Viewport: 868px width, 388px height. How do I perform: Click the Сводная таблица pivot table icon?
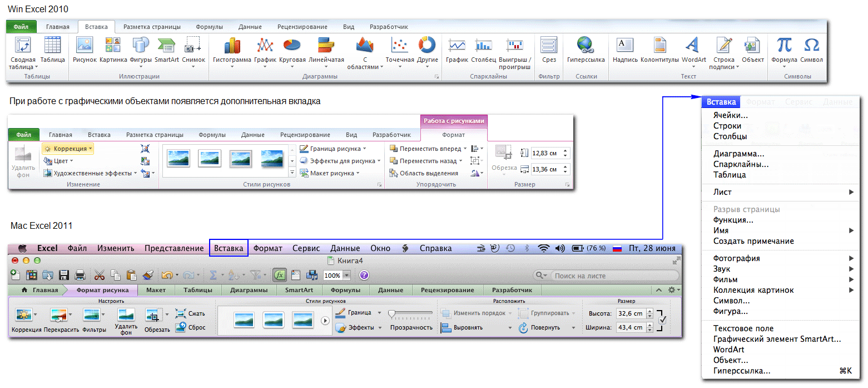click(x=22, y=46)
